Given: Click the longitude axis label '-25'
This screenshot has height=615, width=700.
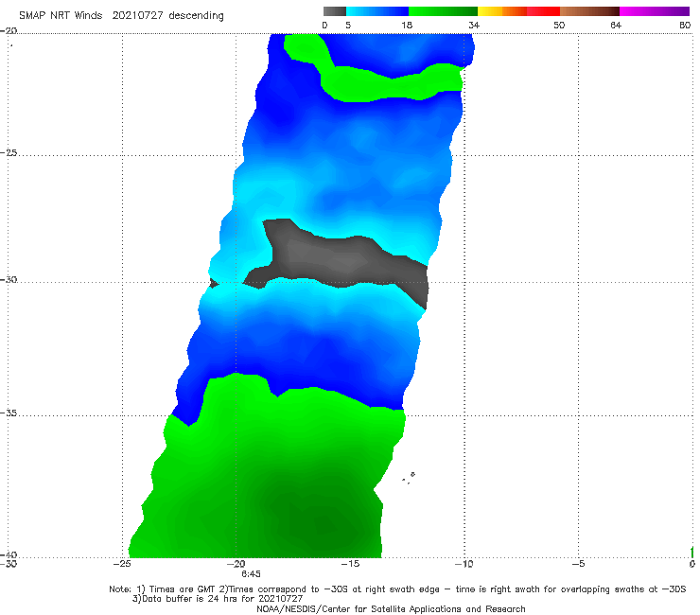Looking at the screenshot, I should coord(122,564).
